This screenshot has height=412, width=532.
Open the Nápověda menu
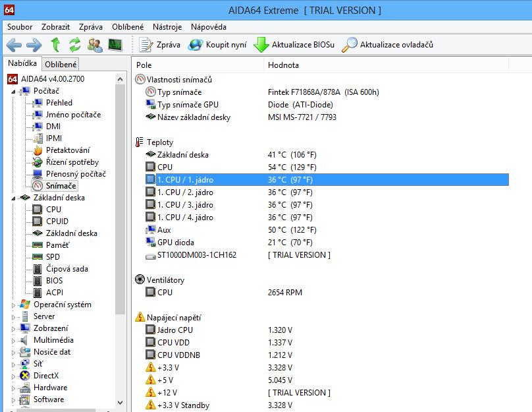click(x=209, y=27)
